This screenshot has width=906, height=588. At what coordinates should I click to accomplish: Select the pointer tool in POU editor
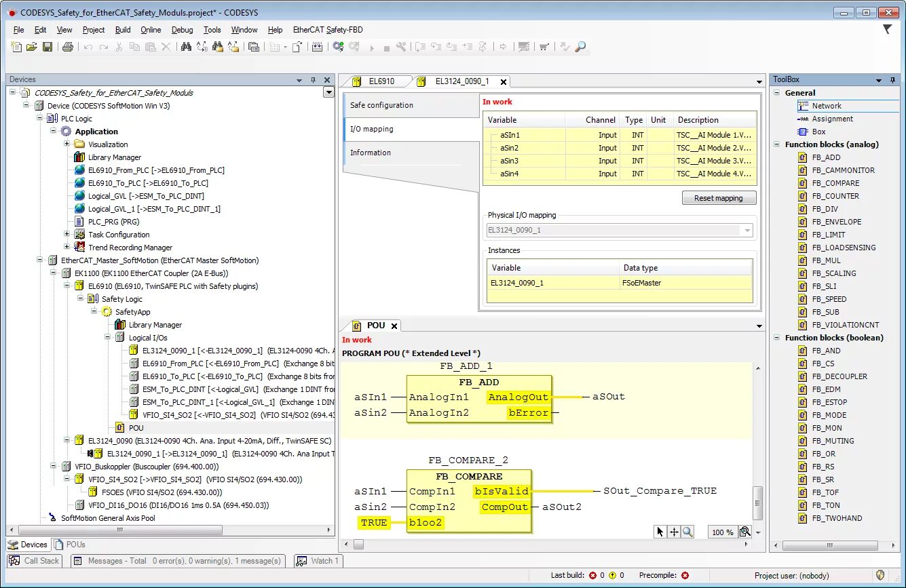pyautogui.click(x=660, y=532)
